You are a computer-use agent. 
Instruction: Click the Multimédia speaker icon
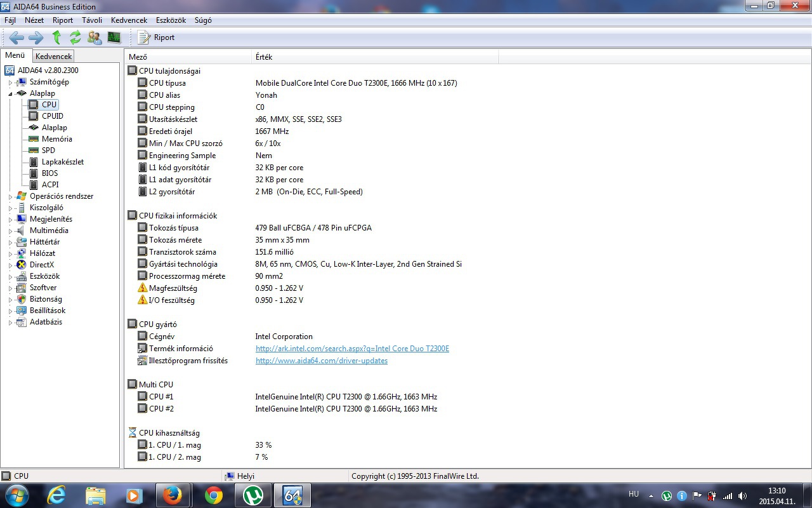click(x=22, y=231)
